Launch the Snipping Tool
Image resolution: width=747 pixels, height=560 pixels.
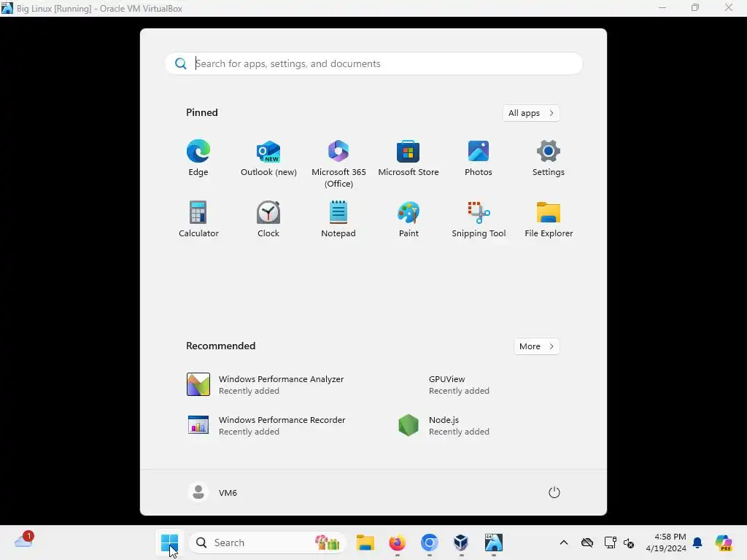pyautogui.click(x=479, y=219)
